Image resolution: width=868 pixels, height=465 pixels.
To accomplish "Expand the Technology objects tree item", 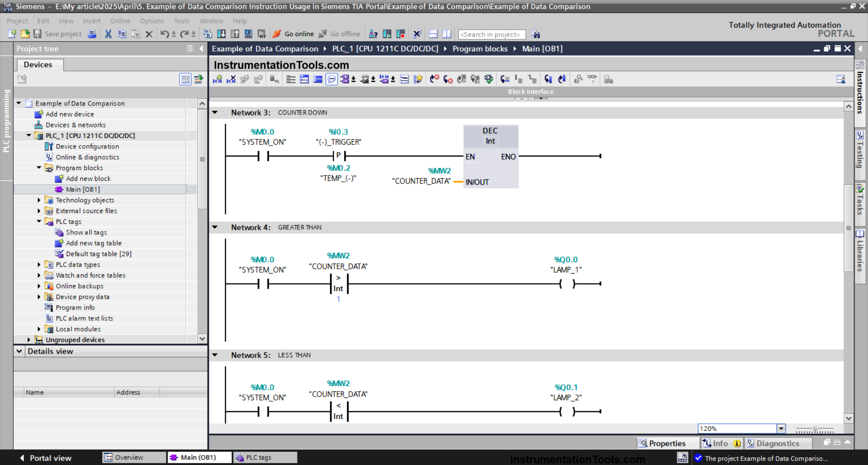I will (39, 200).
